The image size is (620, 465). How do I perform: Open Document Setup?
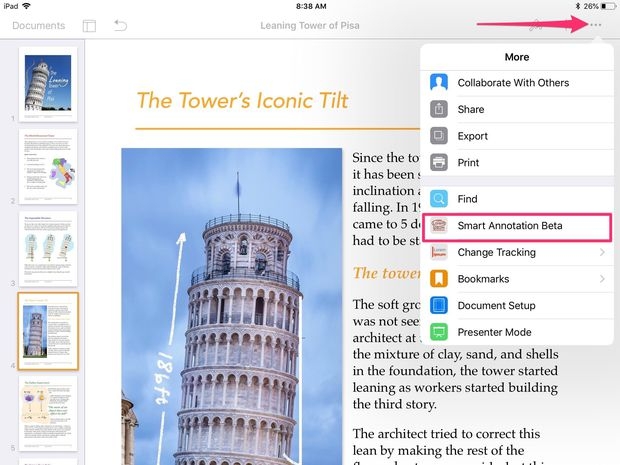pyautogui.click(x=517, y=306)
